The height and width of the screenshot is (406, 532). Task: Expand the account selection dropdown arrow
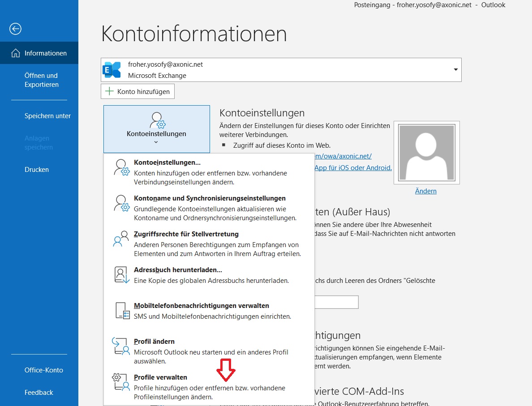pyautogui.click(x=456, y=69)
